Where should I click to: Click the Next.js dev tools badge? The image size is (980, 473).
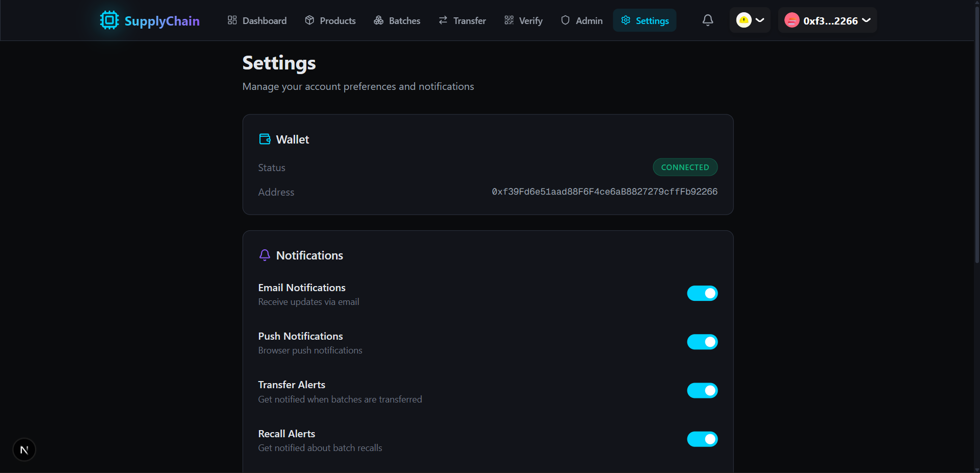24,450
